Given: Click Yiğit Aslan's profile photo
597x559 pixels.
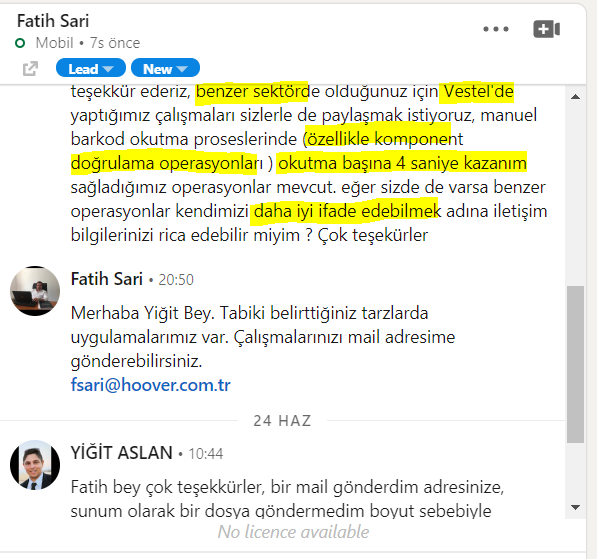Looking at the screenshot, I should coord(35,465).
